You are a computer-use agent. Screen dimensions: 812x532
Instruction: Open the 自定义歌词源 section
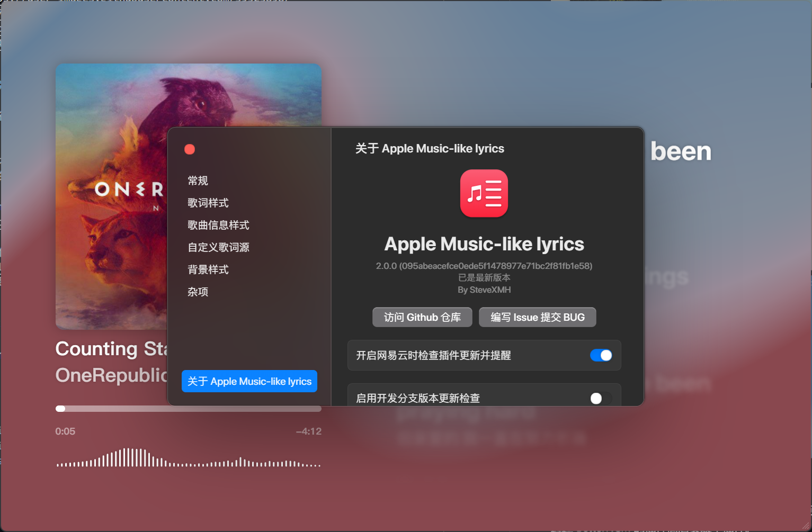218,247
